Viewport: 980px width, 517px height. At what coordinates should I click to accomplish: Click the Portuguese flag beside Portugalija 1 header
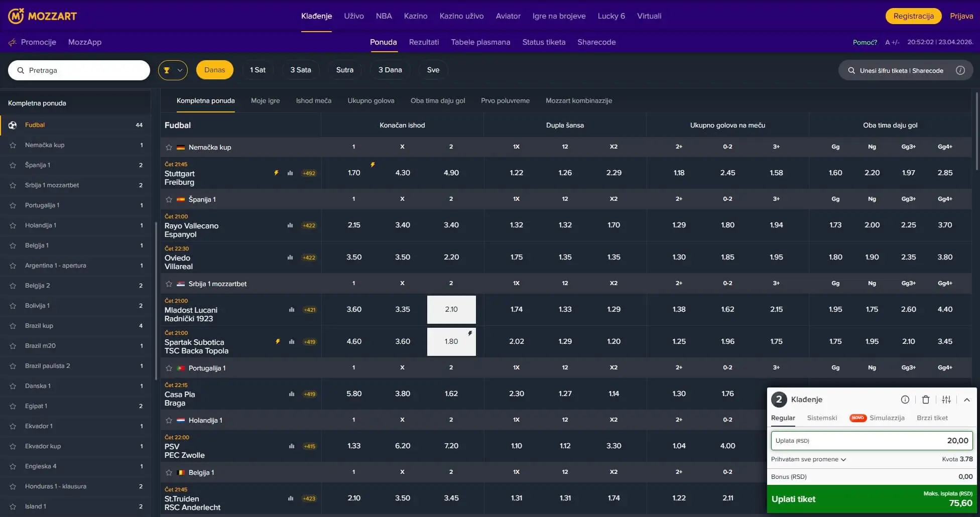click(x=181, y=368)
